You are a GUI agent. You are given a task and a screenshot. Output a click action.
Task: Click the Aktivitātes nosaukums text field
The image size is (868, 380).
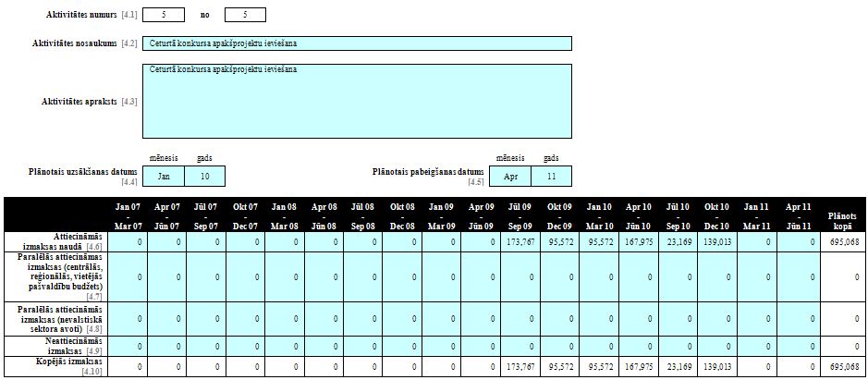[x=358, y=43]
